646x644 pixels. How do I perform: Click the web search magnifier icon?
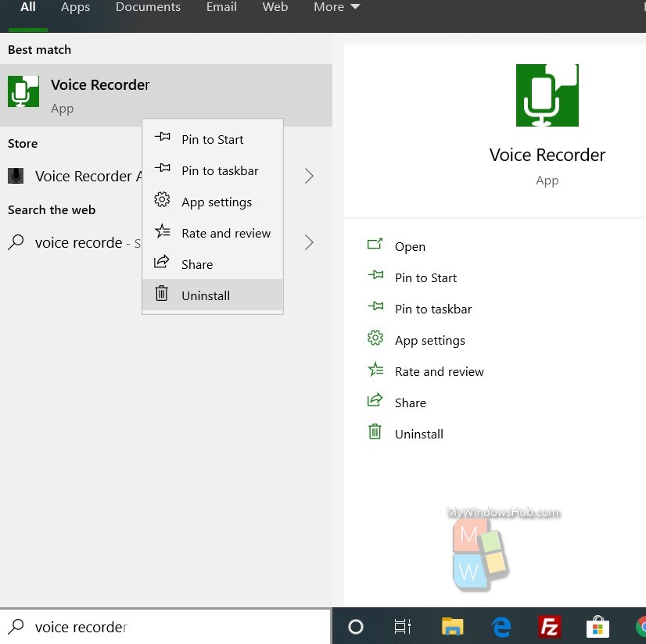[16, 242]
